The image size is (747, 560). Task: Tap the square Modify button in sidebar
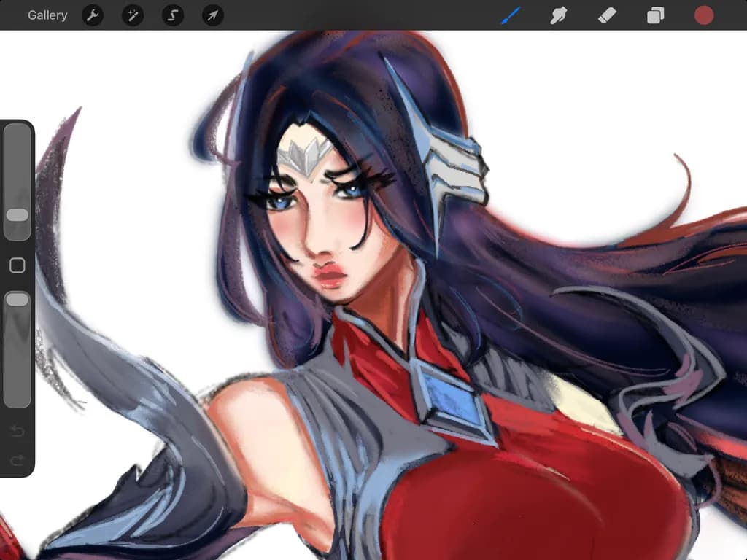(x=18, y=265)
